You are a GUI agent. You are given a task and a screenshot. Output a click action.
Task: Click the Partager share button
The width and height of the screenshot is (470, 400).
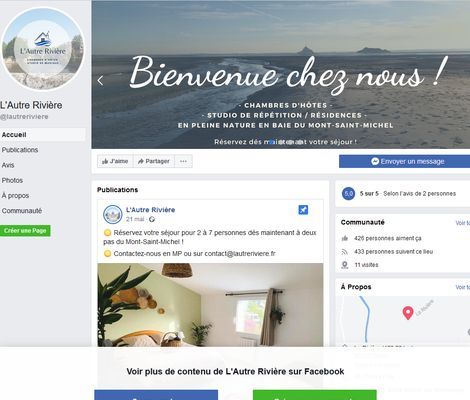tap(154, 161)
